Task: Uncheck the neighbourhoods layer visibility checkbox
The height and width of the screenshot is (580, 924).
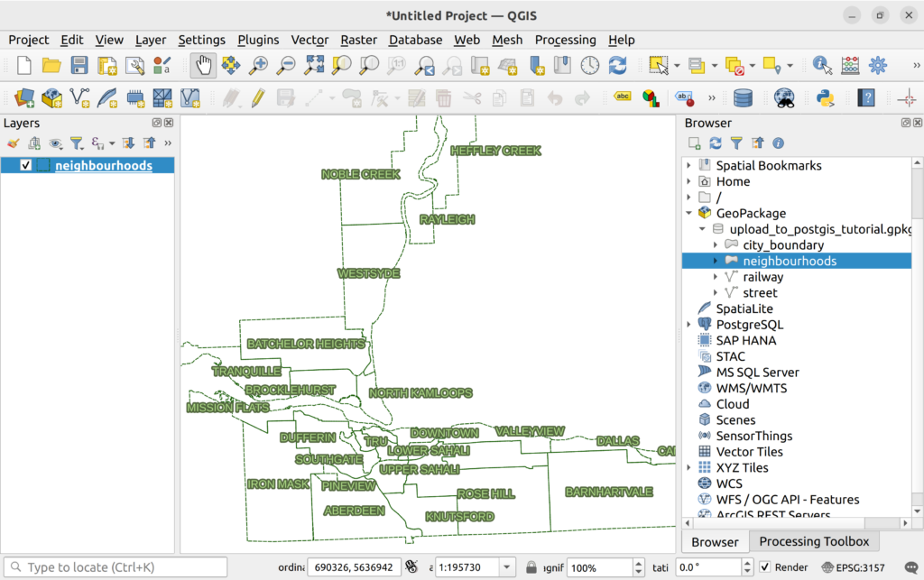Action: pyautogui.click(x=25, y=165)
